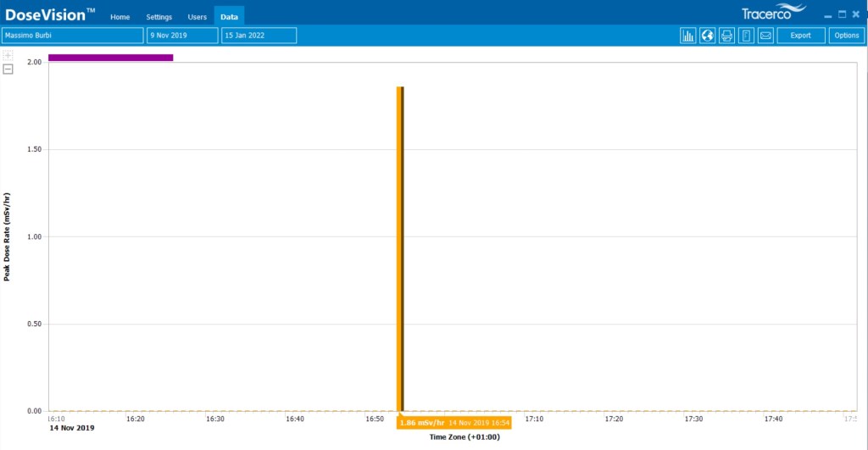Image resolution: width=868 pixels, height=450 pixels.
Task: Click the printer icon
Action: coord(726,36)
